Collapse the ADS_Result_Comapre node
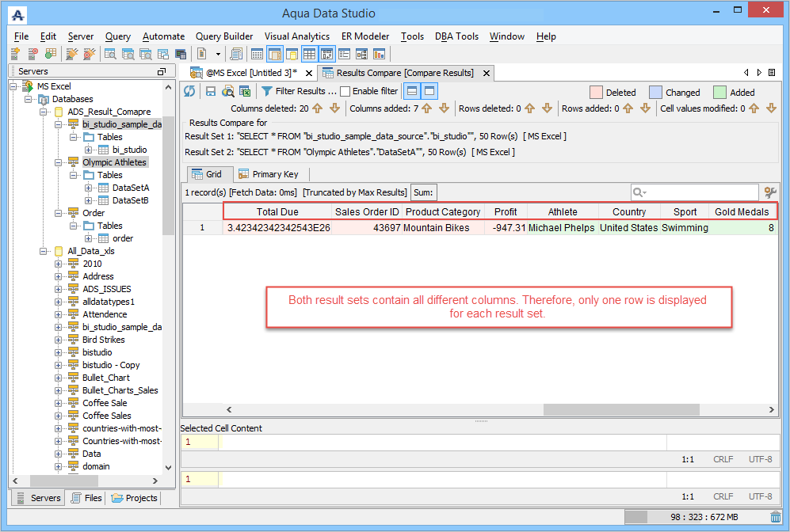 coord(44,112)
